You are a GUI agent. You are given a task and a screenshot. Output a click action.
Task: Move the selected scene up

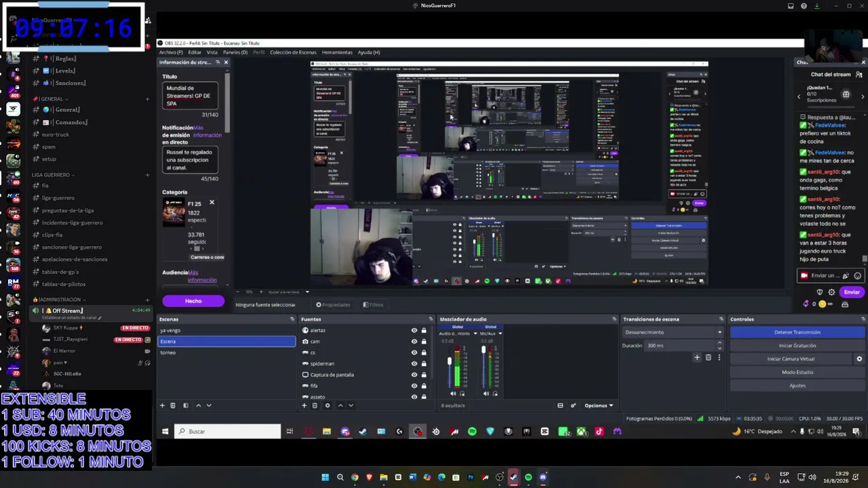coord(198,405)
